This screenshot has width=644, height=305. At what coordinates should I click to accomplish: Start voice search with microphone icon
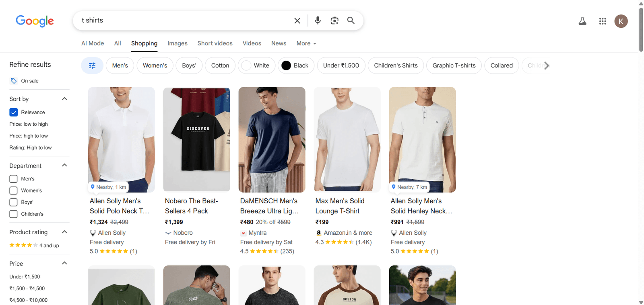pos(318,20)
